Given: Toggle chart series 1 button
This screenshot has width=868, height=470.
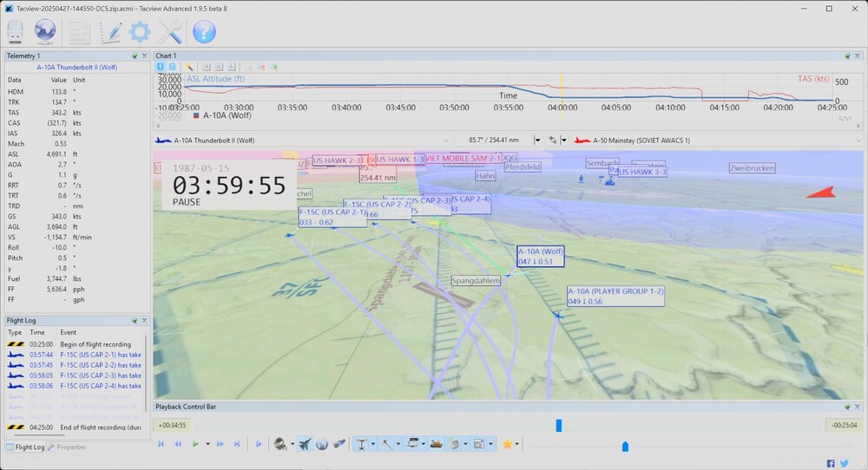Looking at the screenshot, I should click(x=161, y=67).
